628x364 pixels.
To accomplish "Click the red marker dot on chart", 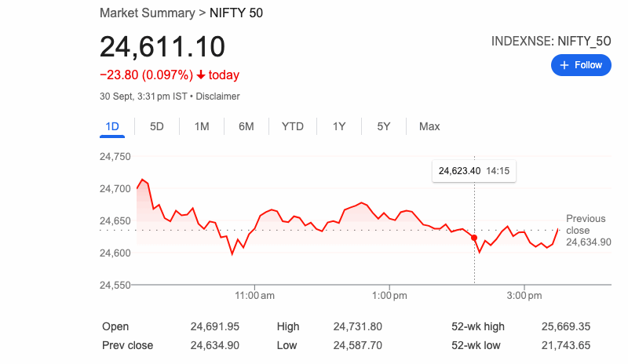I will (x=474, y=237).
